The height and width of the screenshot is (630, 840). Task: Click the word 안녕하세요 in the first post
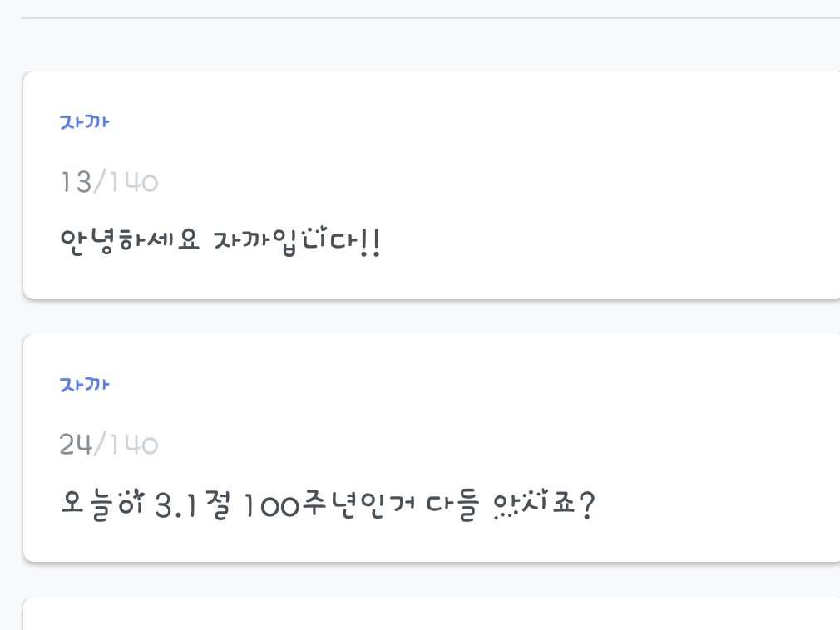coord(130,242)
